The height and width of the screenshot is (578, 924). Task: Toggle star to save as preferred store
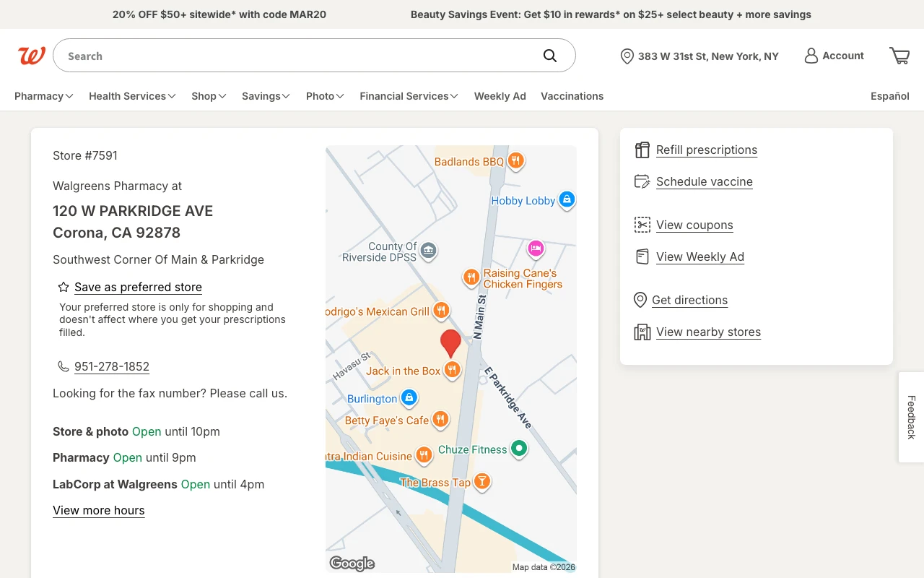coord(64,287)
